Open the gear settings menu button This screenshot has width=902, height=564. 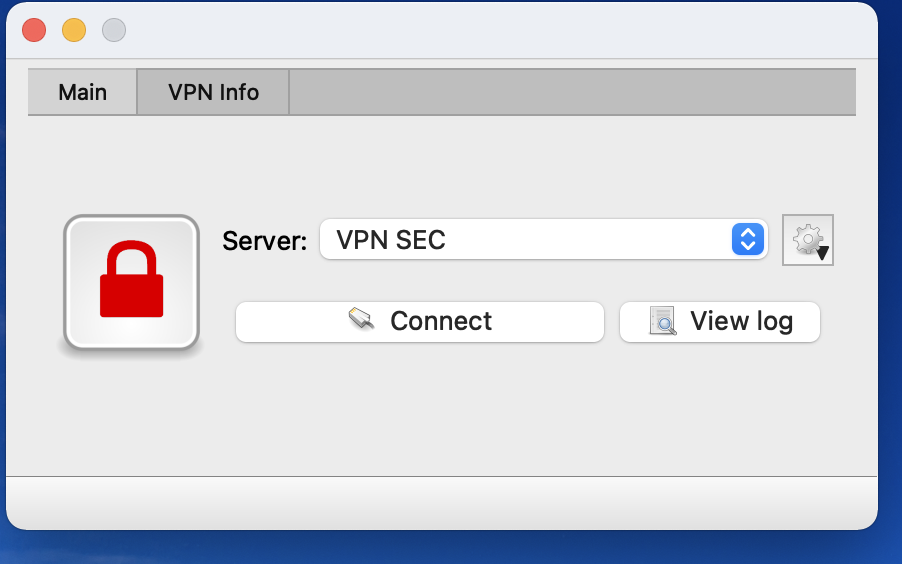pos(808,240)
